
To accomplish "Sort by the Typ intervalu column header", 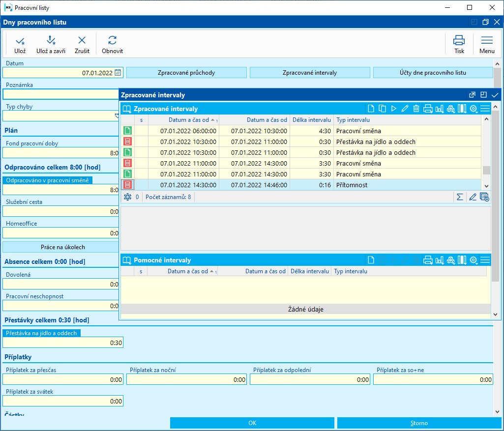I will coord(353,120).
